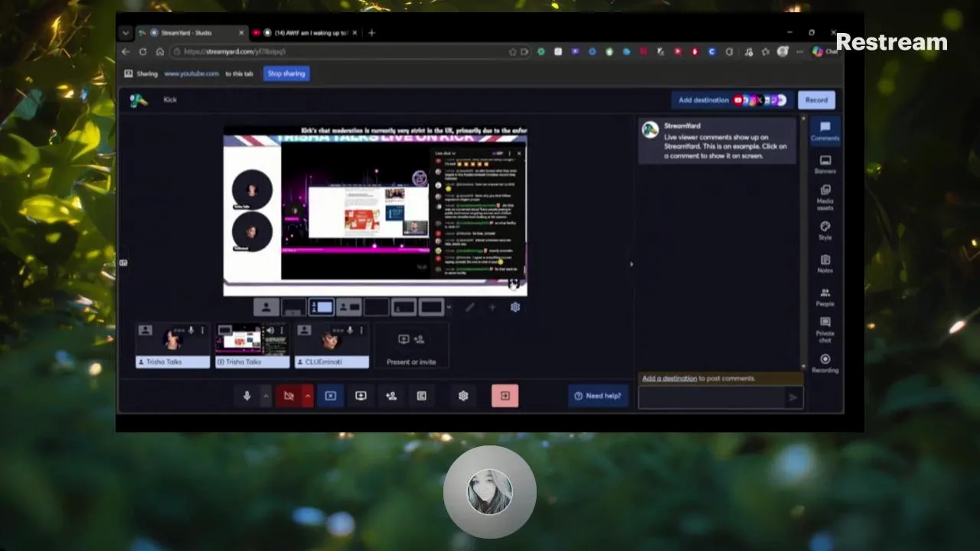
Task: Switch to StreamYard - Studio browser tab
Action: 188,33
